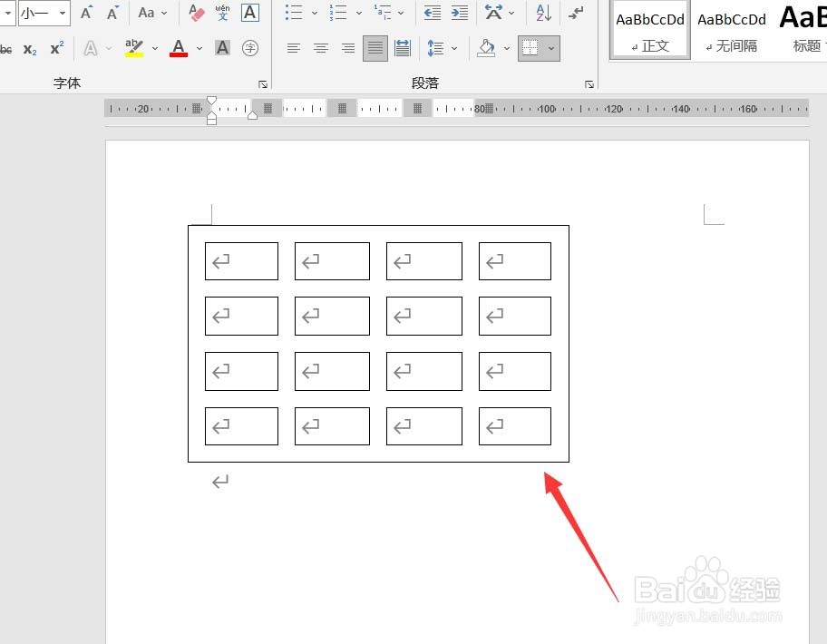
Task: Open the font size dropdown
Action: (63, 13)
